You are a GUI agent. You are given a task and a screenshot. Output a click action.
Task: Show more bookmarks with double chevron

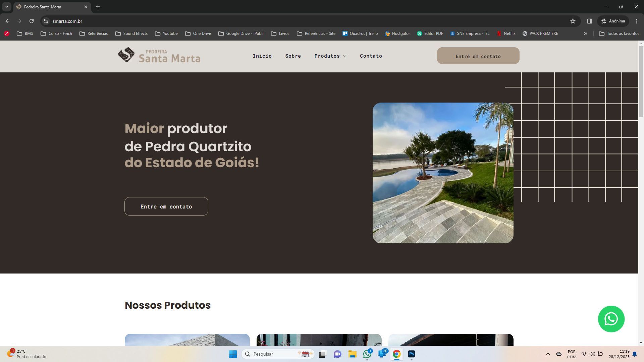pyautogui.click(x=585, y=34)
